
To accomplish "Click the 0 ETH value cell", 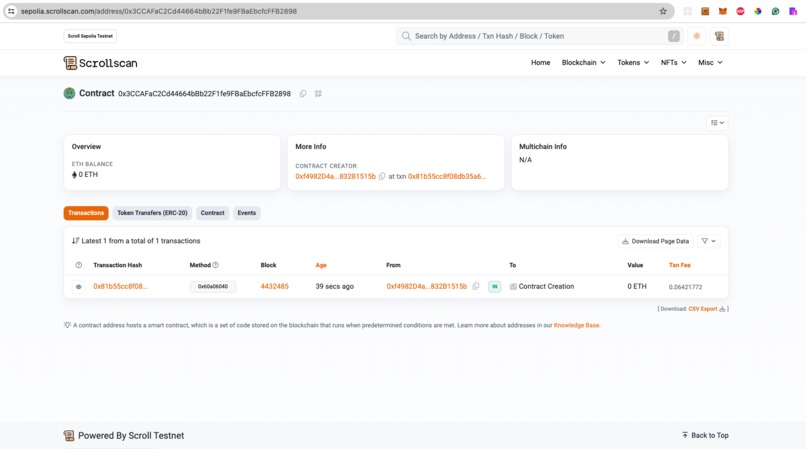I will (x=637, y=286).
